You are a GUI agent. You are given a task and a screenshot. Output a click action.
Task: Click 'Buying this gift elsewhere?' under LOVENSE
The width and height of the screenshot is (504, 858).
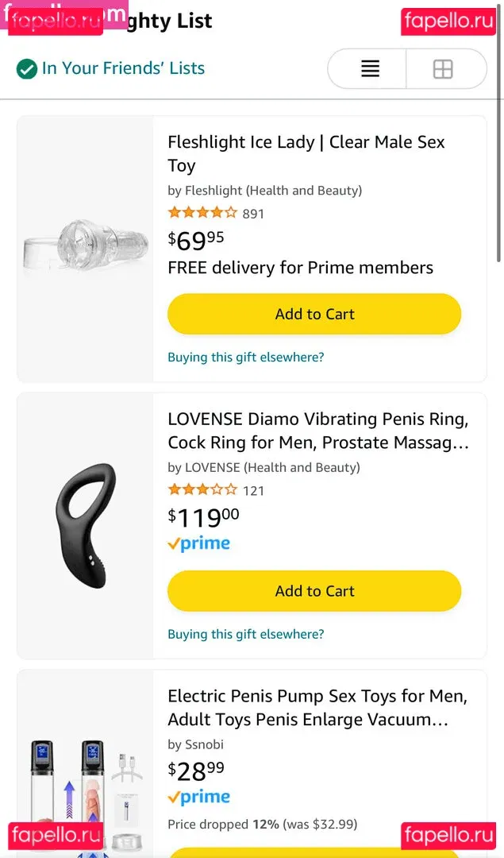coord(246,635)
